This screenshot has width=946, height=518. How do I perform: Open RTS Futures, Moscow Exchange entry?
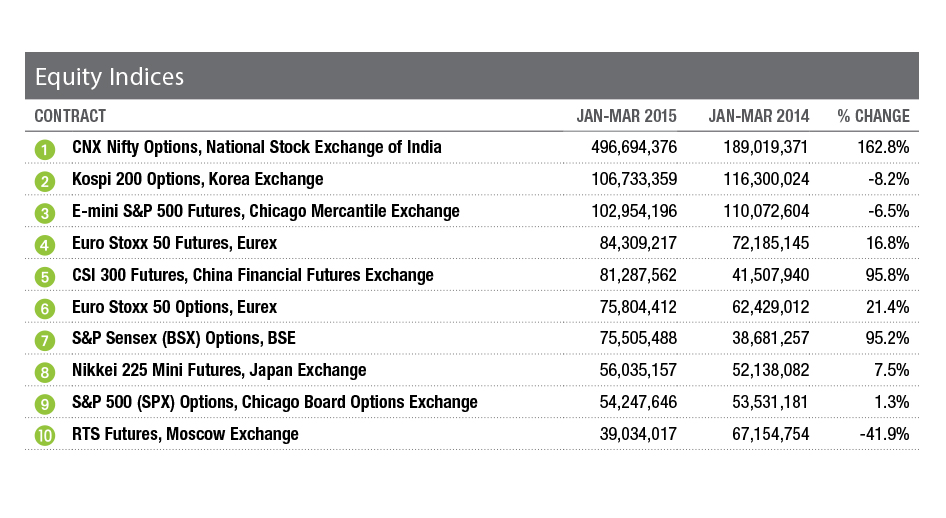186,435
